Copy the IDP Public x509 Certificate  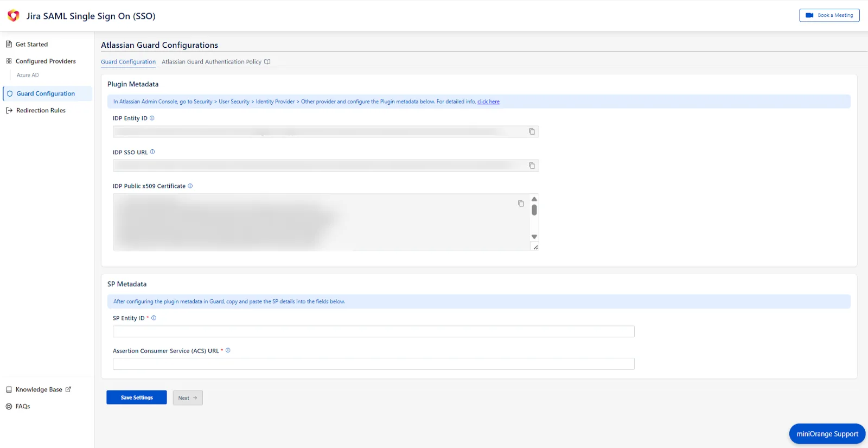(x=521, y=204)
